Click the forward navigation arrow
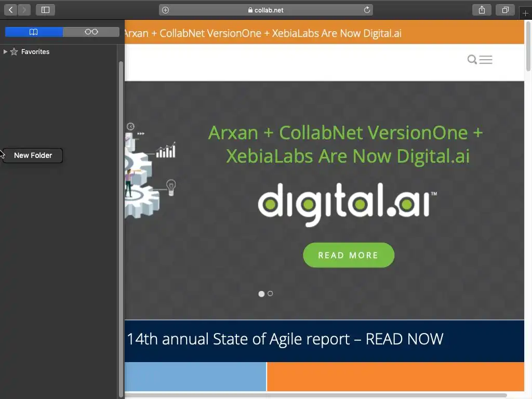The width and height of the screenshot is (532, 399). coord(24,10)
